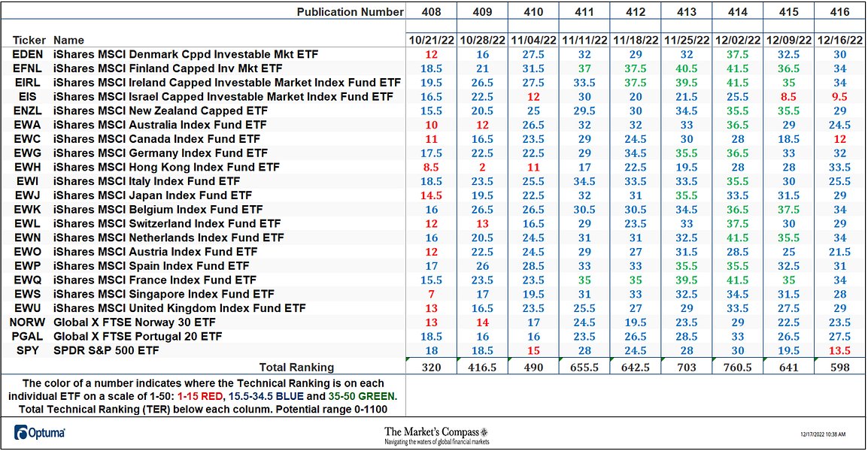Viewport: 868px width, 451px height.
Task: Select total ranking value 320
Action: [x=431, y=368]
